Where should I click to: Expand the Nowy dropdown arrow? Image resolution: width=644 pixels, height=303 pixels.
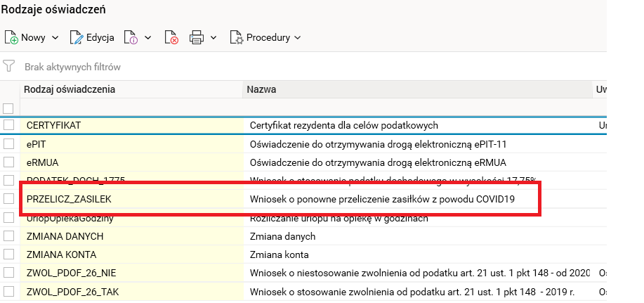[55, 38]
